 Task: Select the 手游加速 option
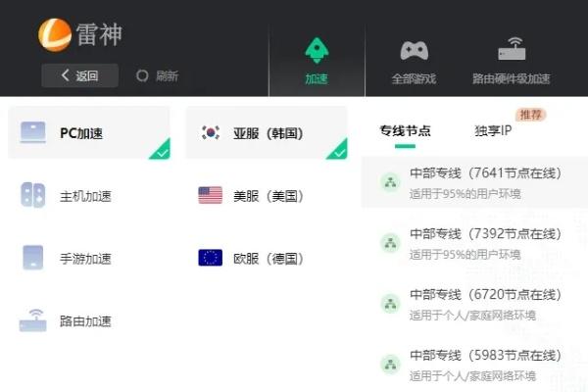coord(89,258)
